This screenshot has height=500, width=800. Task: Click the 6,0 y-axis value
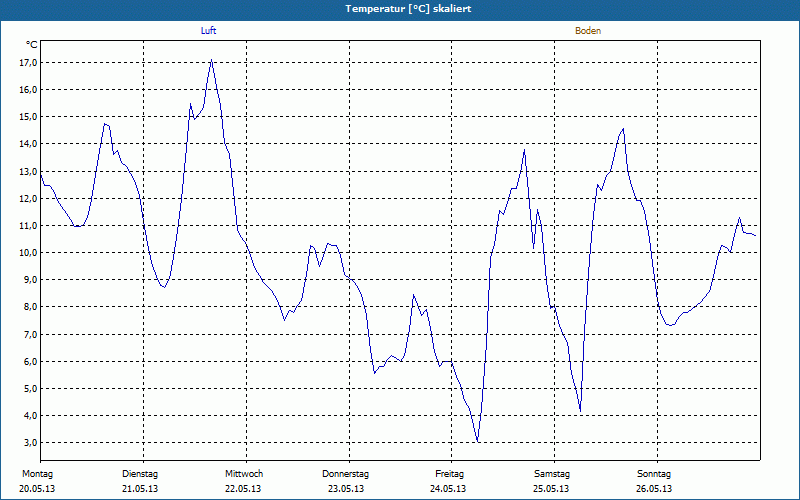(x=31, y=361)
